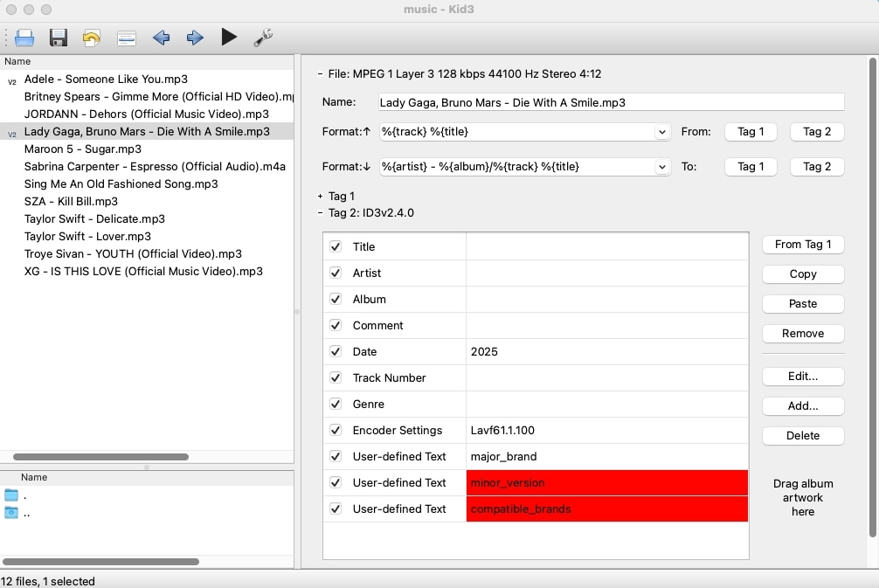Image resolution: width=879 pixels, height=588 pixels.
Task: Click the file list horizontal scrollbar
Action: [x=100, y=457]
